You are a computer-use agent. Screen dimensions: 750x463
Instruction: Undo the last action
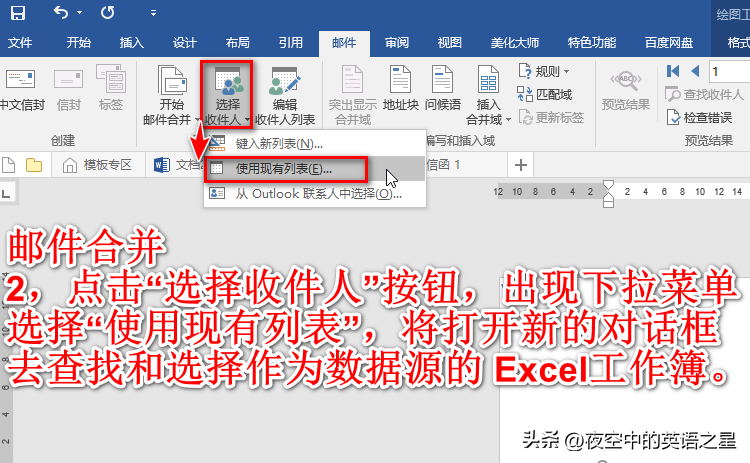pyautogui.click(x=61, y=12)
